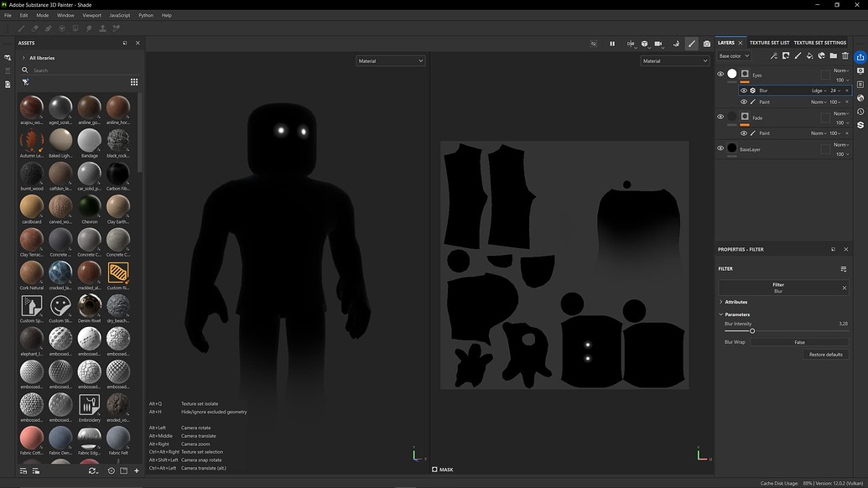Expand the All libraries tree
The height and width of the screenshot is (488, 868).
[23, 58]
